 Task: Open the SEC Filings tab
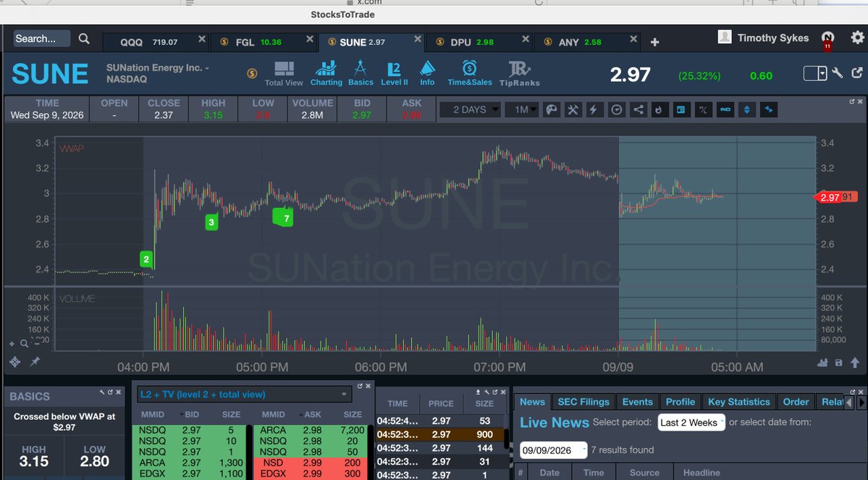point(583,402)
